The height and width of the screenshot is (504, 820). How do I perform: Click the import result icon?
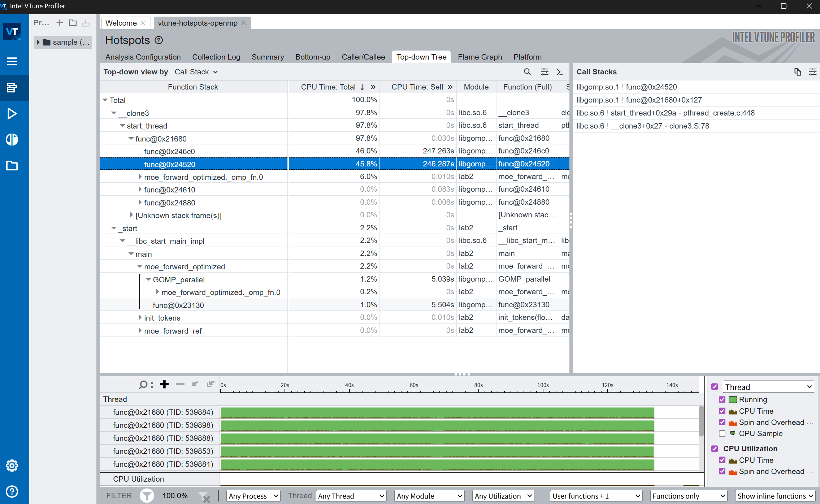coord(86,23)
